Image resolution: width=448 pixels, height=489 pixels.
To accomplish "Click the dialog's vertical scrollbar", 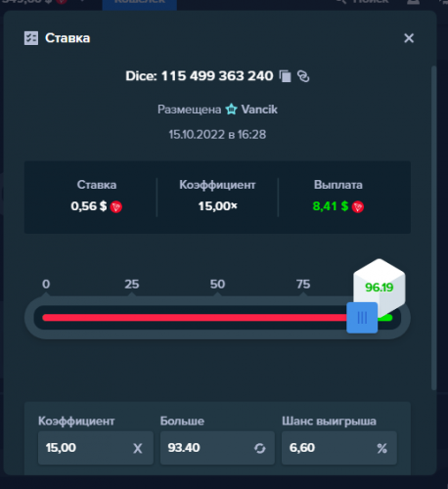I will point(433,228).
